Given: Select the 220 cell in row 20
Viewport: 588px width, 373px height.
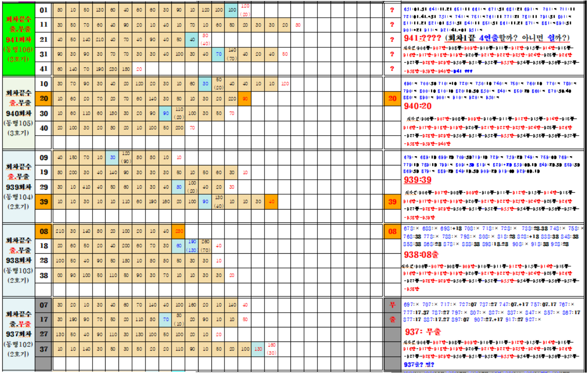Looking at the screenshot, I should (232, 98).
